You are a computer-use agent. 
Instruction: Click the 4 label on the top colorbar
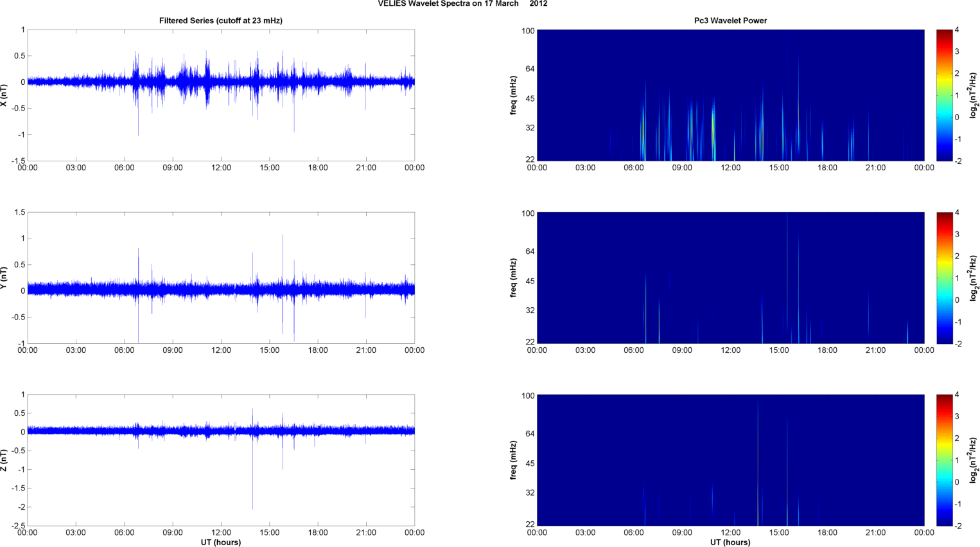click(958, 30)
